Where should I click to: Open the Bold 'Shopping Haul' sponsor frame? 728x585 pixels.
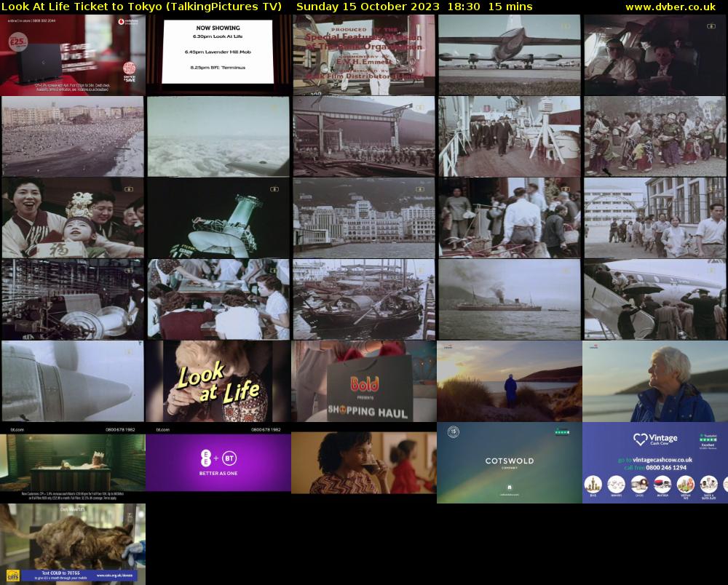tap(364, 381)
